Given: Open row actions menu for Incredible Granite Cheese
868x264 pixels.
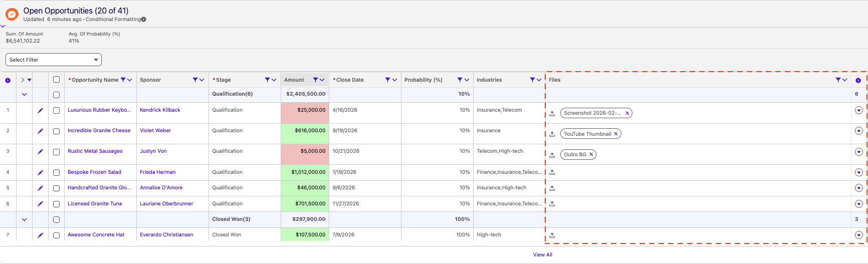Looking at the screenshot, I should [858, 131].
